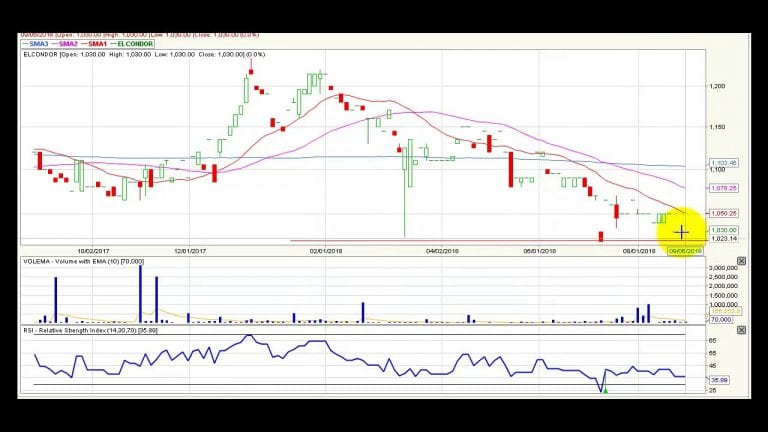The width and height of the screenshot is (768, 432).
Task: Click the 02/01/2018 date axis label
Action: tap(326, 251)
